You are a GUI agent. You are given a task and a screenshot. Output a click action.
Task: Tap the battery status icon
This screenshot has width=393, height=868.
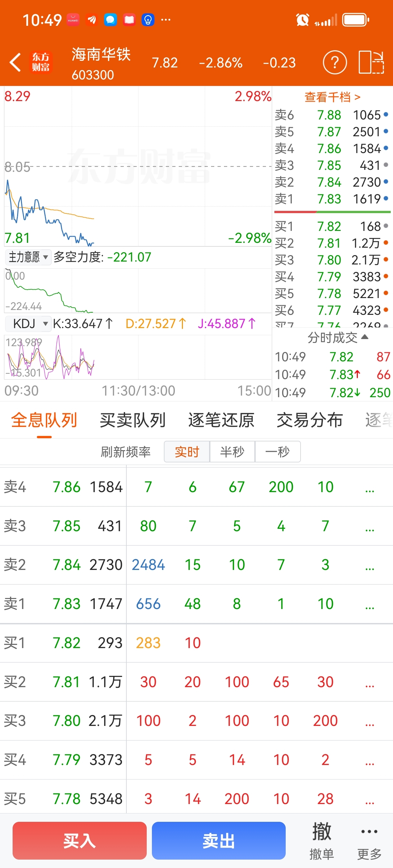pyautogui.click(x=356, y=20)
